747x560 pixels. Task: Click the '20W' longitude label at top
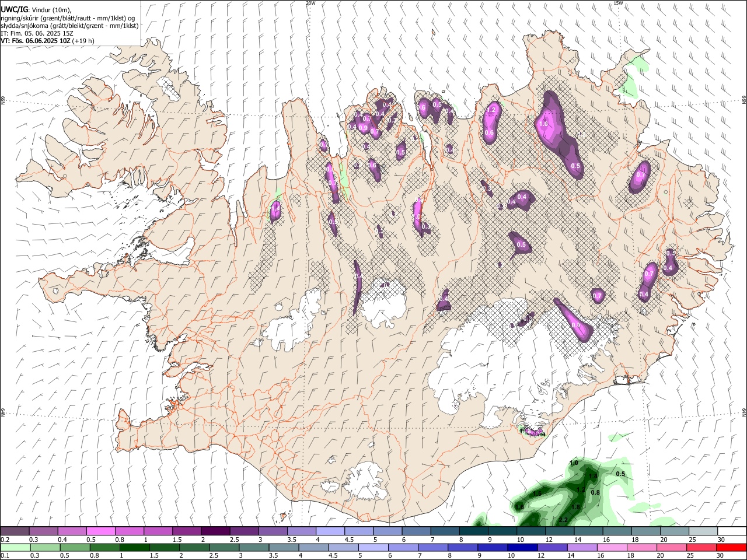point(310,3)
